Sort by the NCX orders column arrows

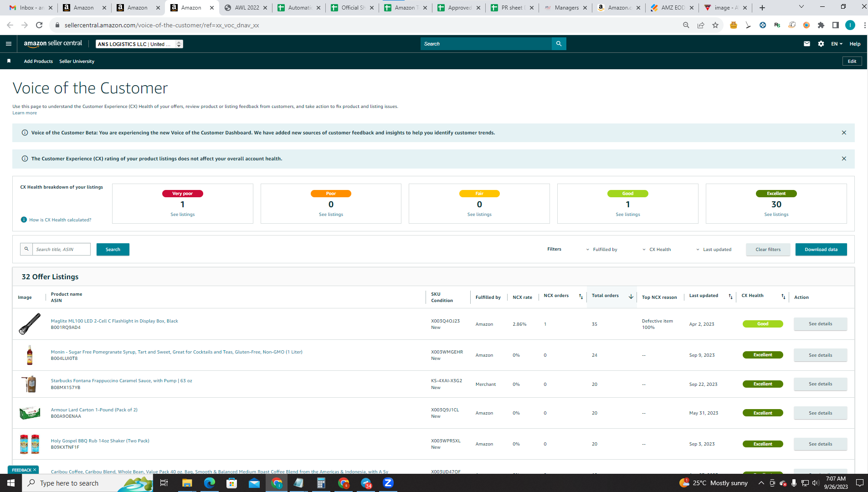click(581, 297)
